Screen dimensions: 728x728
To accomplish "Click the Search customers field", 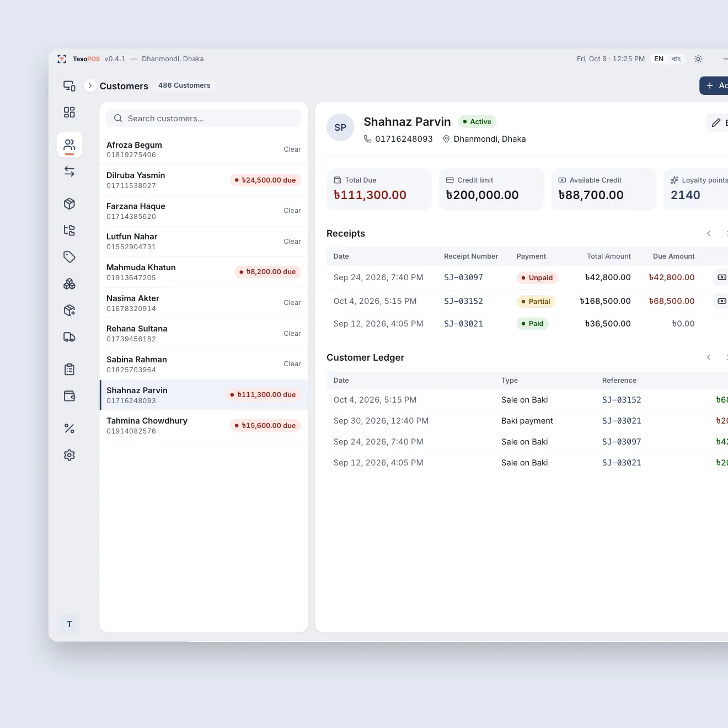I will tap(204, 119).
